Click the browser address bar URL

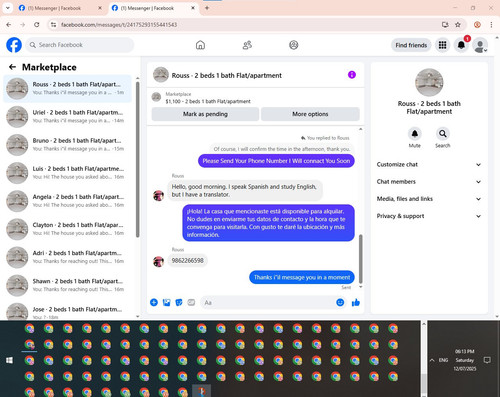point(119,25)
